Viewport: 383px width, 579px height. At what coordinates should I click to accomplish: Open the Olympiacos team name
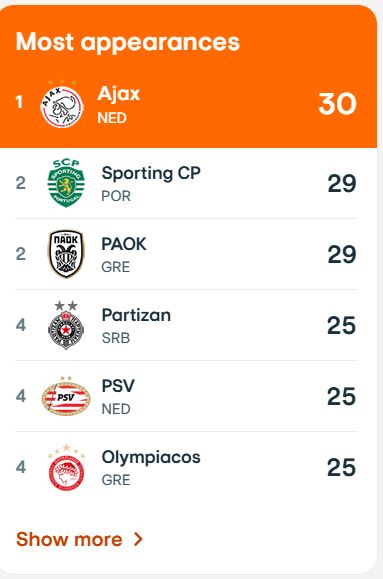point(151,458)
